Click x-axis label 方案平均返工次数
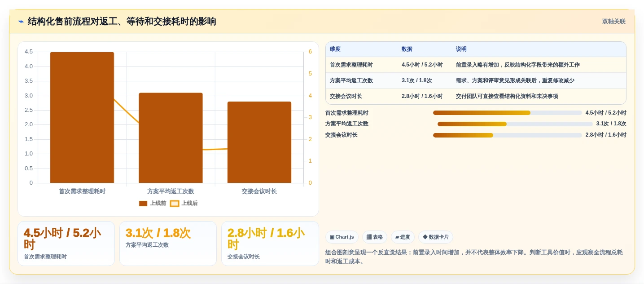 coord(171,191)
